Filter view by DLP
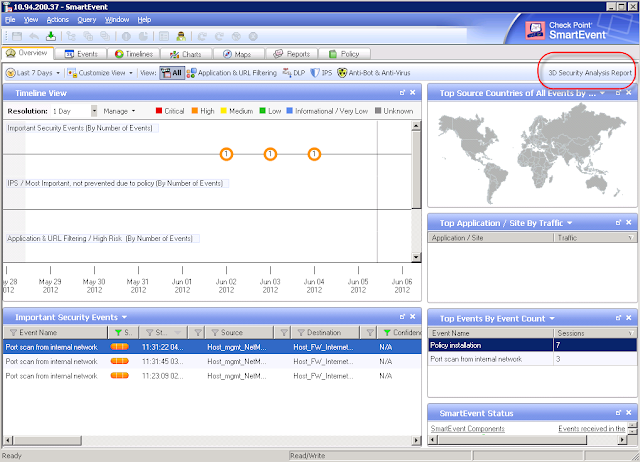Image resolution: width=640 pixels, height=462 pixels. [294, 73]
